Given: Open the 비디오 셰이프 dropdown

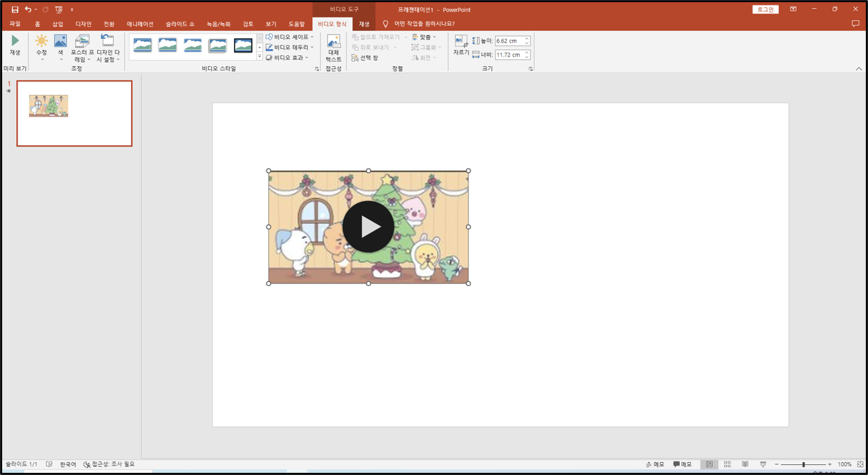Looking at the screenshot, I should tap(290, 37).
